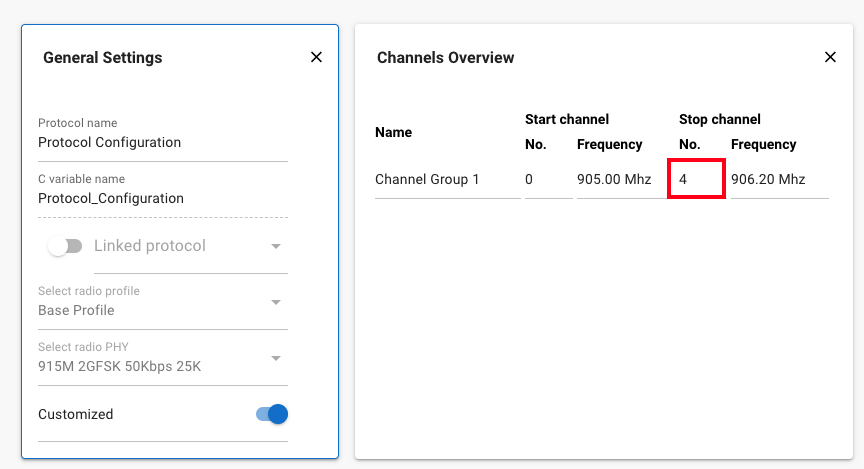This screenshot has height=469, width=864.
Task: Open the Linked protocol dropdown arrow
Action: [x=276, y=246]
